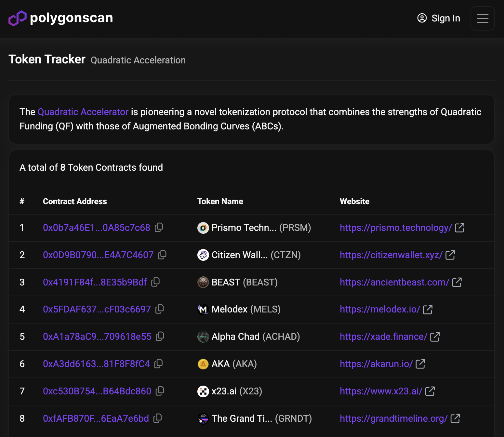Open Citizen Wall... (CTZN) token page
Viewport: 504px width, 437px height.
click(256, 255)
